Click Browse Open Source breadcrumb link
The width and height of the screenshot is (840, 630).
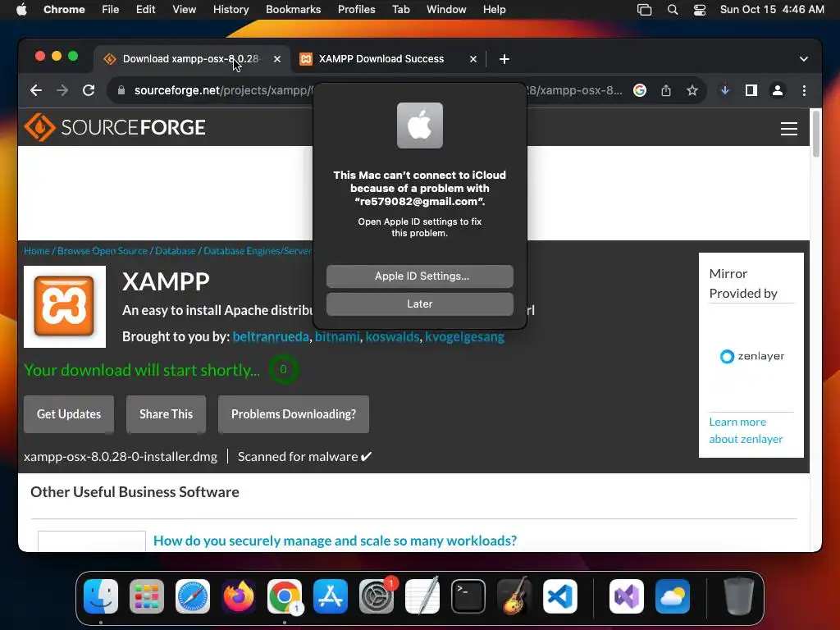(x=103, y=251)
